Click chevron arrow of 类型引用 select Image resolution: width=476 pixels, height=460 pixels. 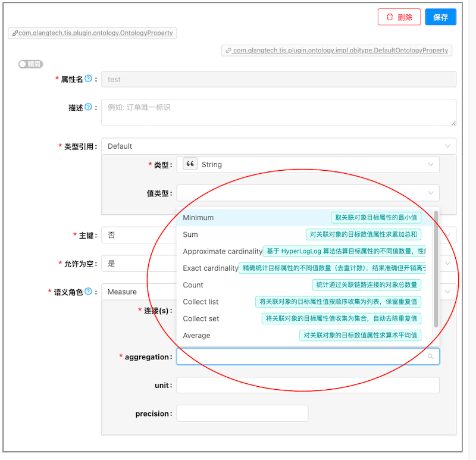tap(447, 146)
